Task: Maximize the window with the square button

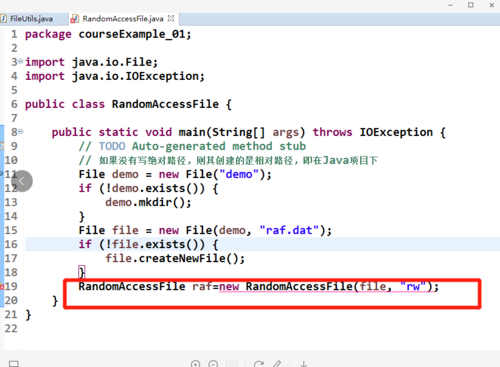Action: [x=471, y=5]
